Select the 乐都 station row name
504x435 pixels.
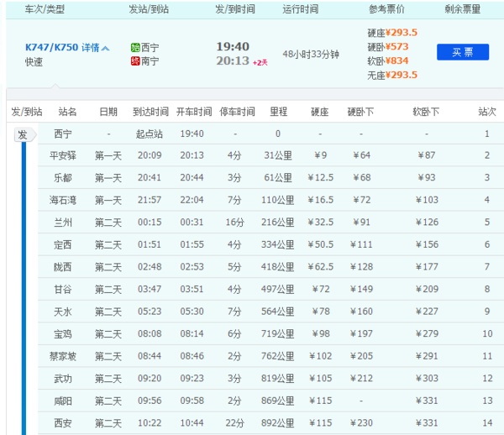pos(63,178)
